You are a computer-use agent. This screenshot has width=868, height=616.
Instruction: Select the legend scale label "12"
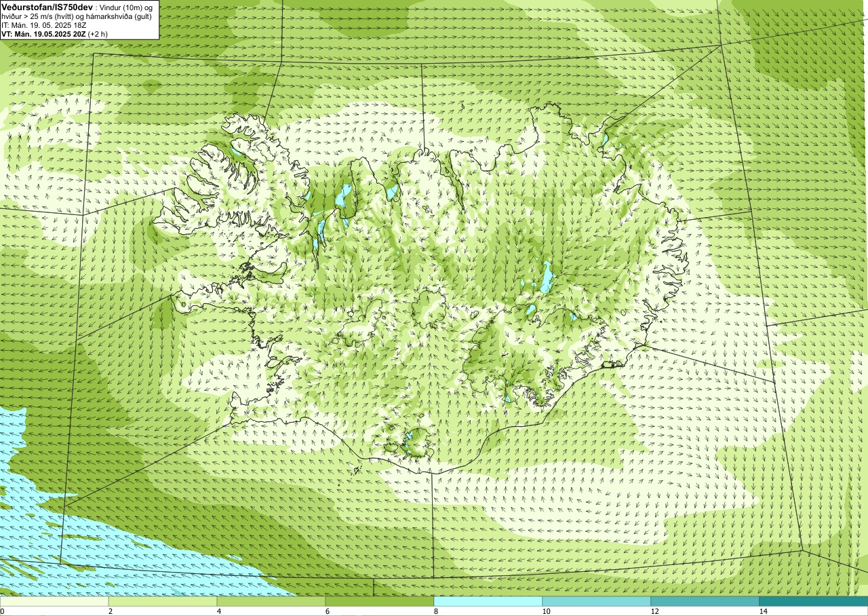pos(654,611)
